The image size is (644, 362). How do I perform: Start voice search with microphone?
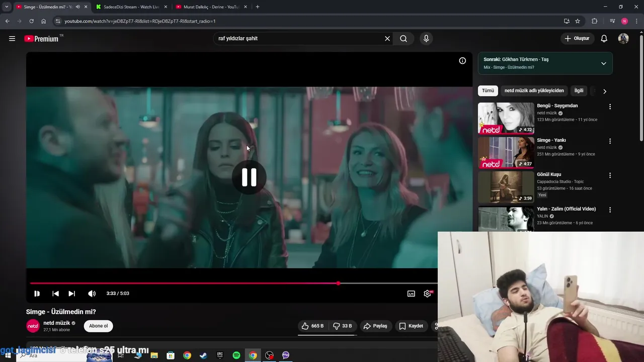pos(426,38)
